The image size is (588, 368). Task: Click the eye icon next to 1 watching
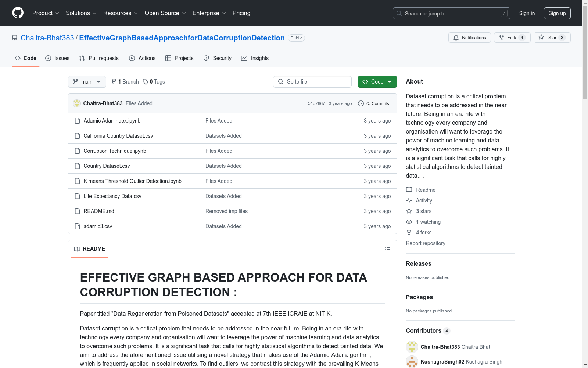point(409,222)
